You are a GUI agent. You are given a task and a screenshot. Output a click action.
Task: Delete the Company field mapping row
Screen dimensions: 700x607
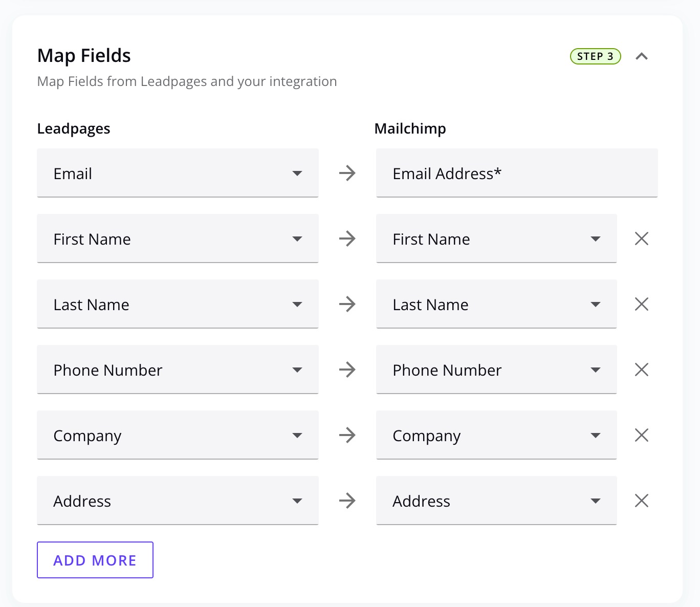[x=641, y=435]
